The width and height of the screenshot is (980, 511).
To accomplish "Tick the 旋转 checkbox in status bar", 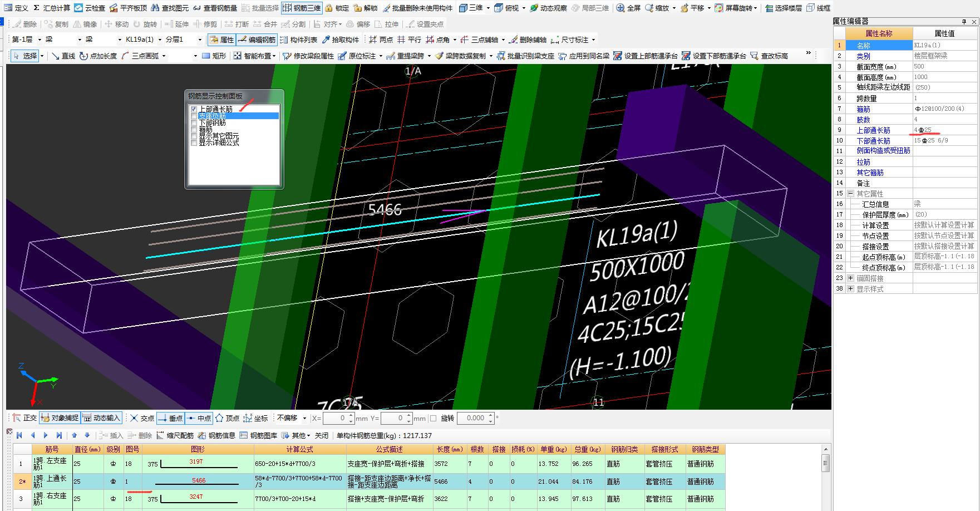I will tap(434, 418).
